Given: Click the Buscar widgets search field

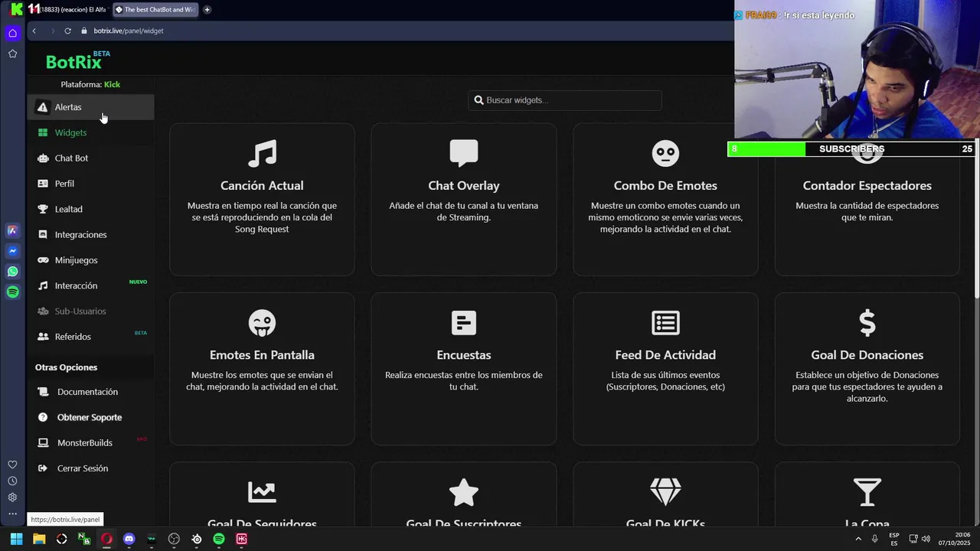Looking at the screenshot, I should click(x=565, y=100).
